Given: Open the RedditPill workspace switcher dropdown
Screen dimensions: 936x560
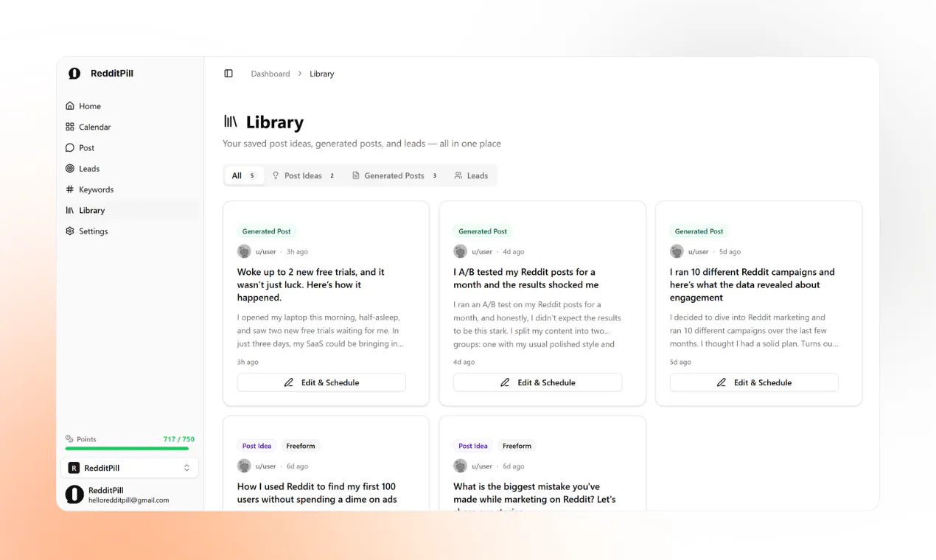Looking at the screenshot, I should [x=130, y=468].
